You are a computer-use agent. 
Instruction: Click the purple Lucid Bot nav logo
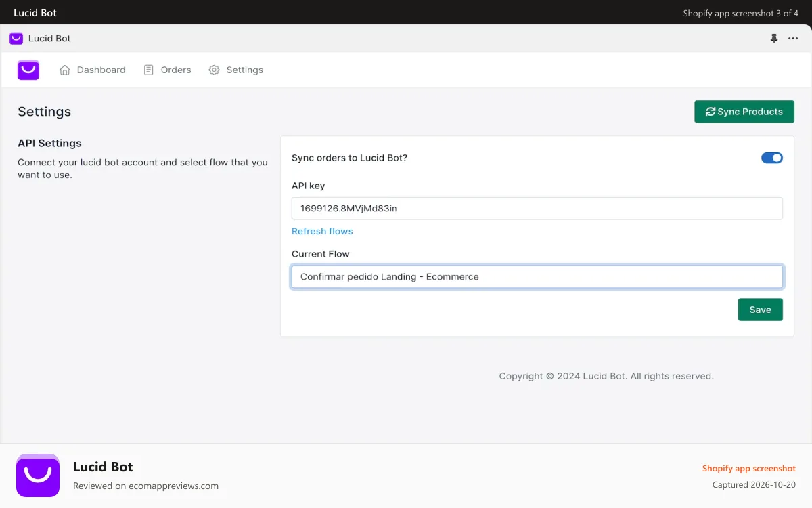pyautogui.click(x=28, y=70)
